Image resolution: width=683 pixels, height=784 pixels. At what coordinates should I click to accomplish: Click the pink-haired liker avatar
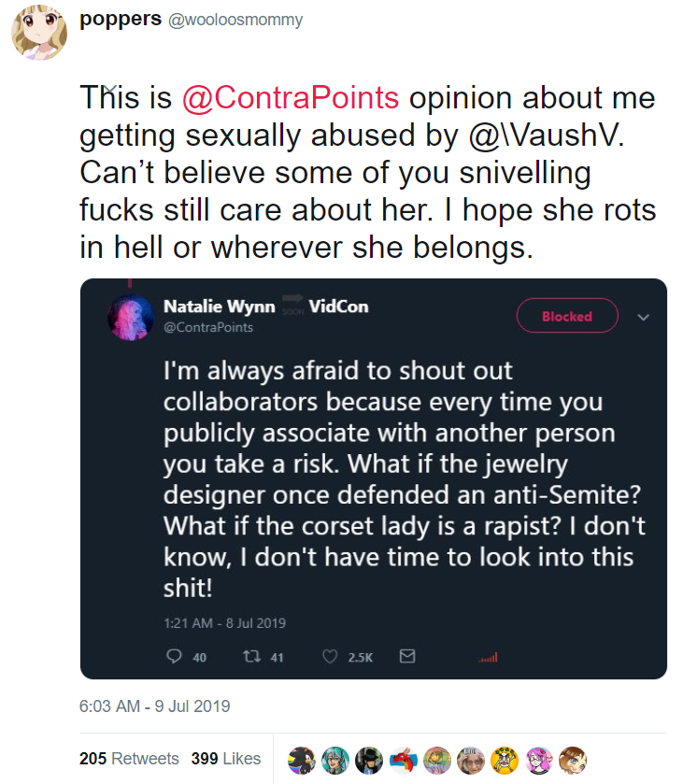pyautogui.click(x=538, y=760)
